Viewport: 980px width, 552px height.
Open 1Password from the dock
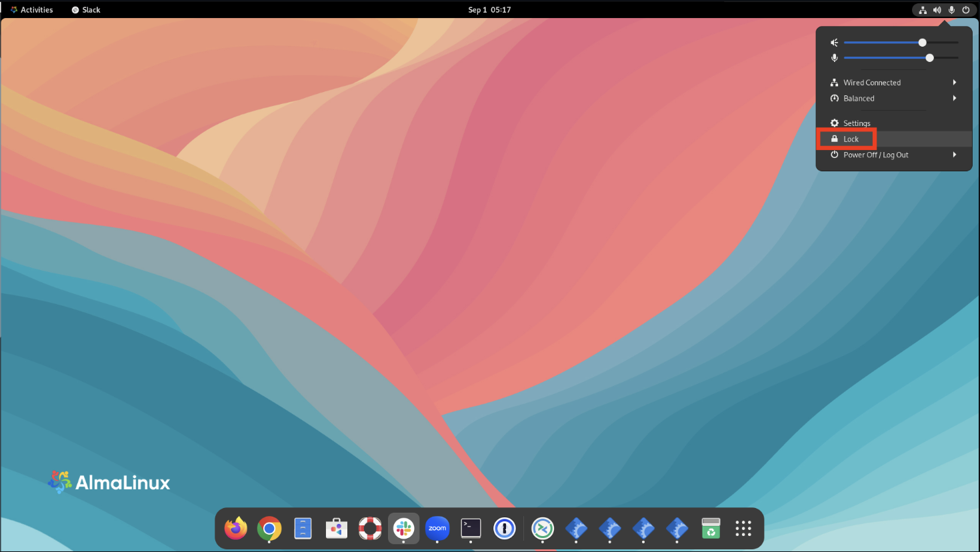[505, 529]
